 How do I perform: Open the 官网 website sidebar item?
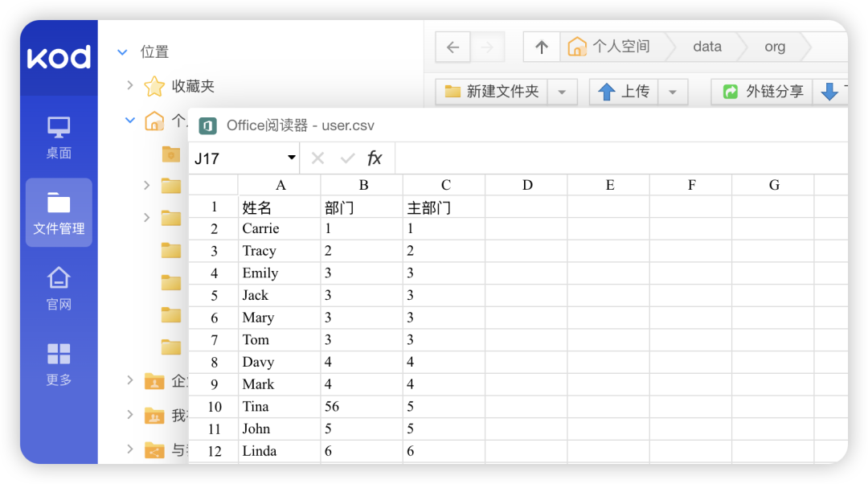coord(59,289)
